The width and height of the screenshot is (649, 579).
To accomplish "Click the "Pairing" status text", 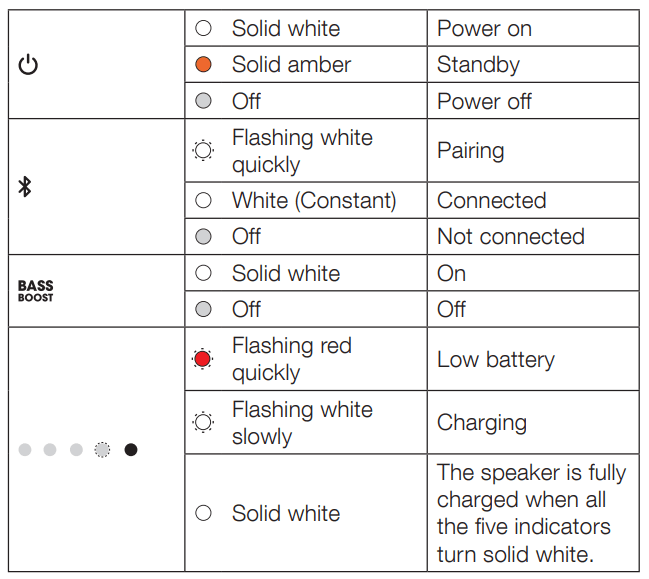I will [470, 151].
